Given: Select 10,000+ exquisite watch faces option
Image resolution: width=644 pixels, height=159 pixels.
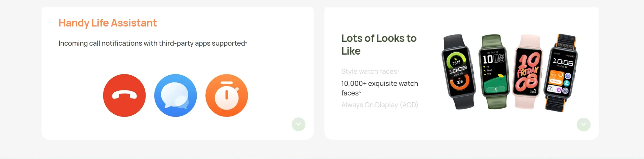Looking at the screenshot, I should pos(379,88).
